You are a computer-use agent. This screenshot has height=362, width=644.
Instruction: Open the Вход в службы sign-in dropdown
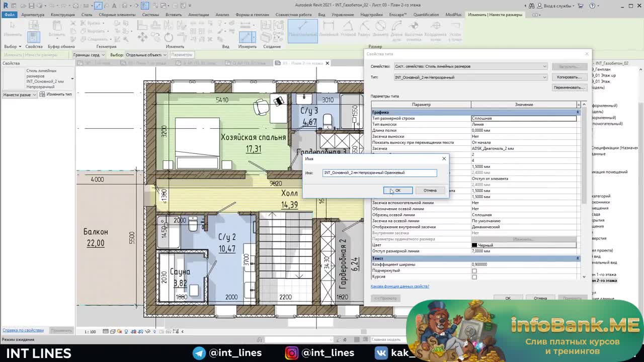pos(555,6)
